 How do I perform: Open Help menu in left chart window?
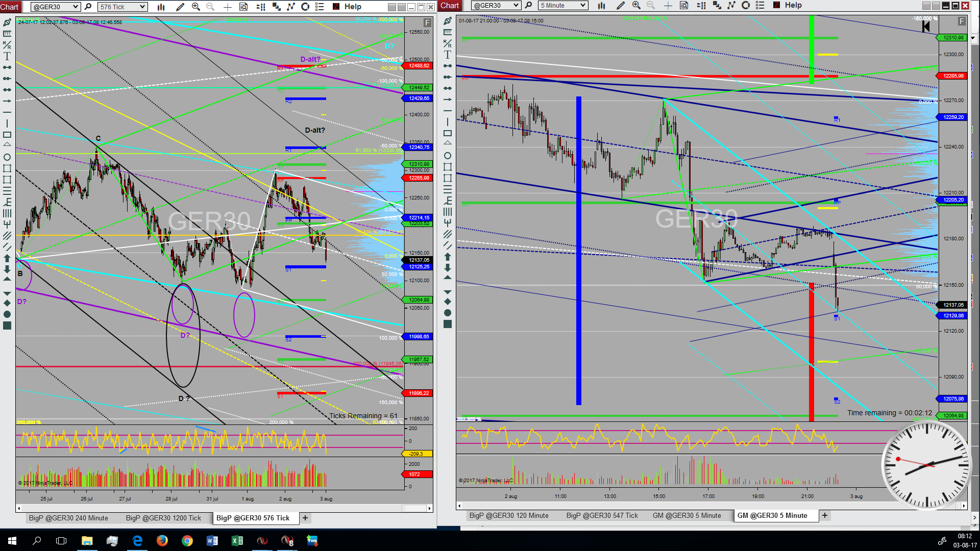coord(353,7)
